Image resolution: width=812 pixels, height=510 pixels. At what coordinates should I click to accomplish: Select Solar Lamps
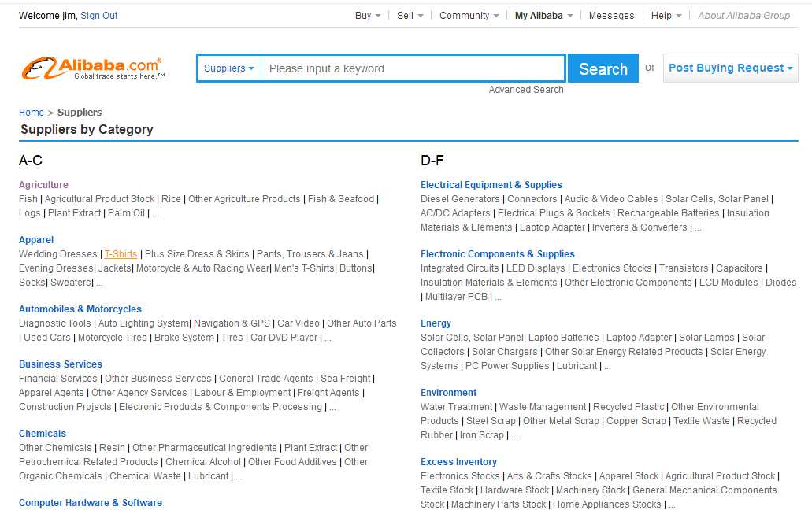(706, 338)
